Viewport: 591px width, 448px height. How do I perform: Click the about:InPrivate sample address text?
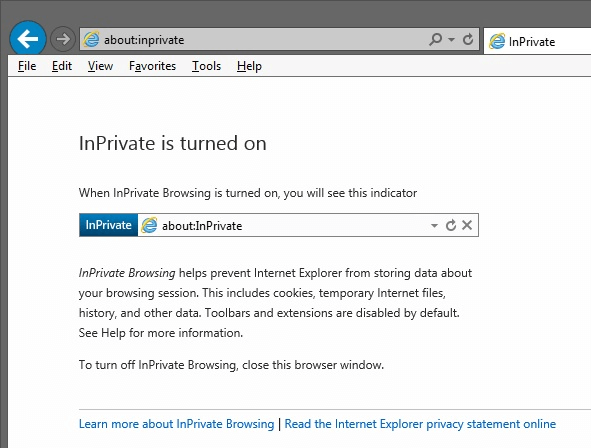pos(202,226)
